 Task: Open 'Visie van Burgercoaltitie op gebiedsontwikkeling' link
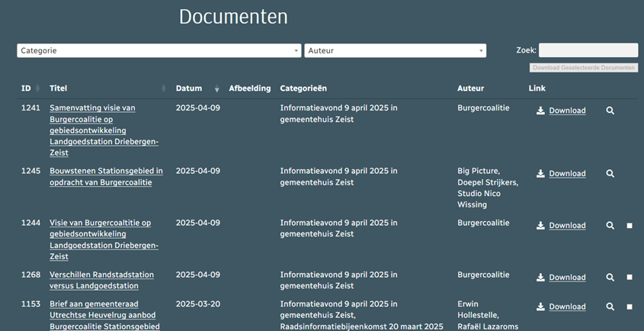[x=104, y=239]
